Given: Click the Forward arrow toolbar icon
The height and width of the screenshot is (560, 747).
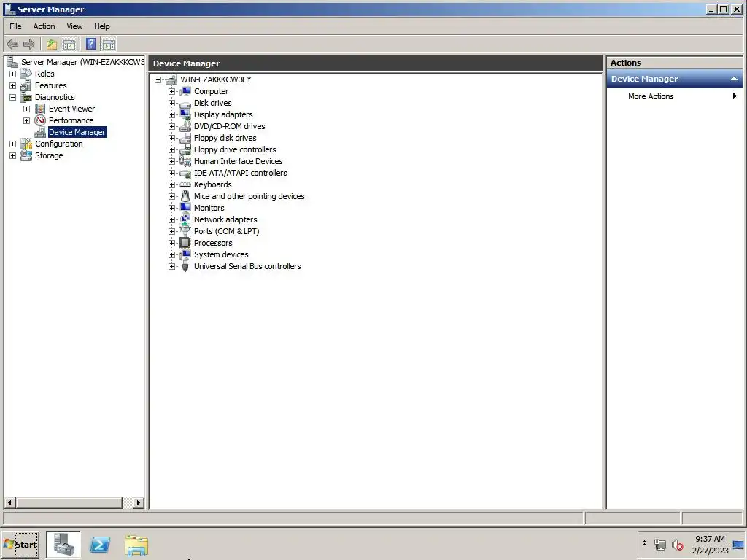Looking at the screenshot, I should [x=29, y=44].
